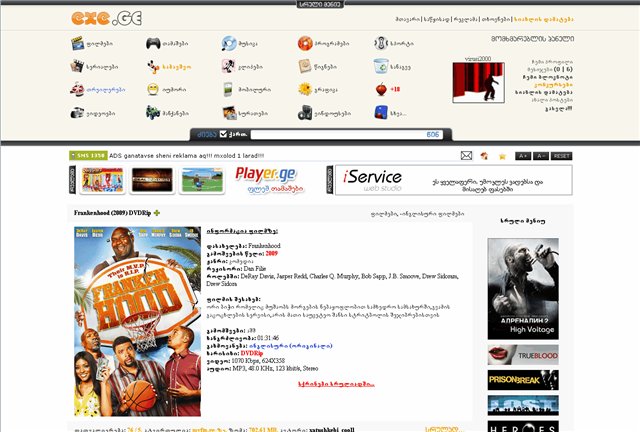Screen dimensions: 640x432
Task: Click the red 2009 release year link
Action: click(x=271, y=254)
